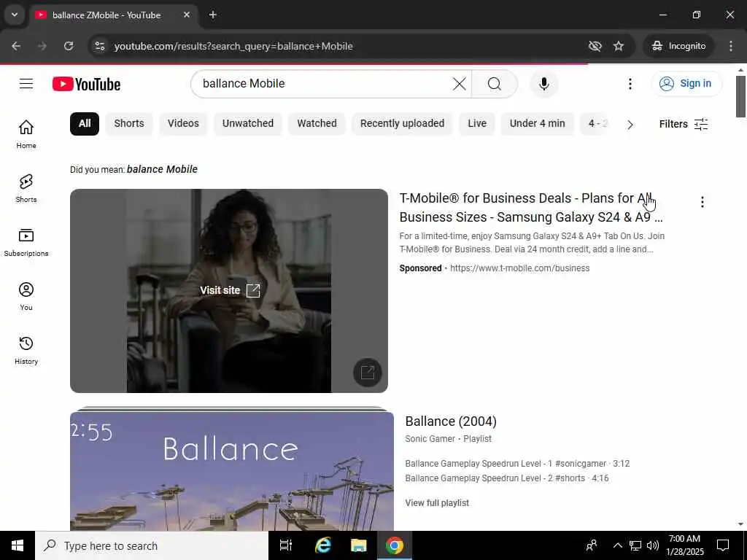The width and height of the screenshot is (747, 560).
Task: Open the T-Mobile for Business Deals title
Action: click(531, 208)
